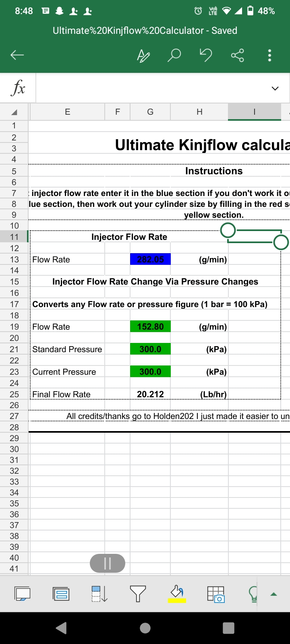The width and height of the screenshot is (290, 644).
Task: Select column G header
Action: 150,112
